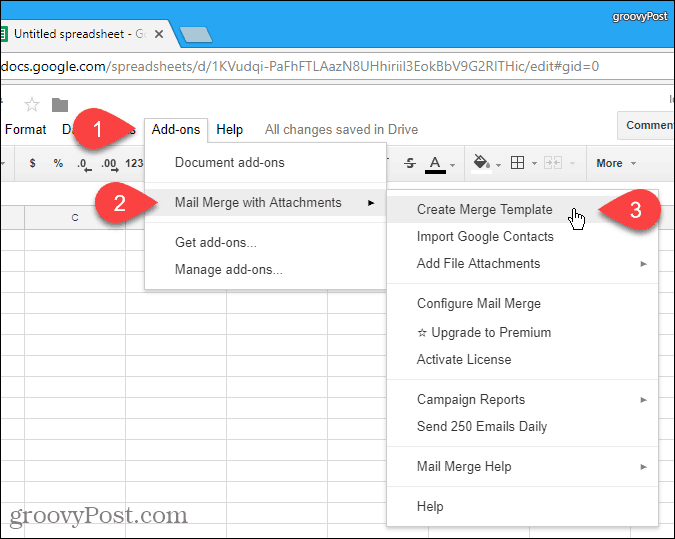The image size is (675, 539).
Task: Open text color dropdown arrow
Action: point(452,165)
